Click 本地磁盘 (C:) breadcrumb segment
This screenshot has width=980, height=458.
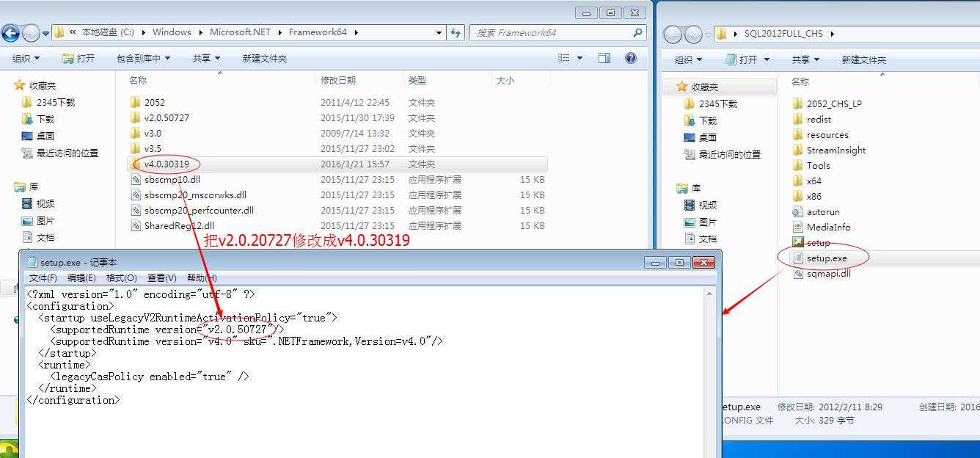coord(109,32)
